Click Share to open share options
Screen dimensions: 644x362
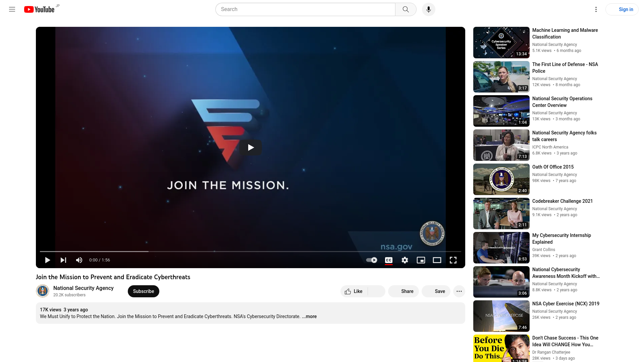(403, 291)
